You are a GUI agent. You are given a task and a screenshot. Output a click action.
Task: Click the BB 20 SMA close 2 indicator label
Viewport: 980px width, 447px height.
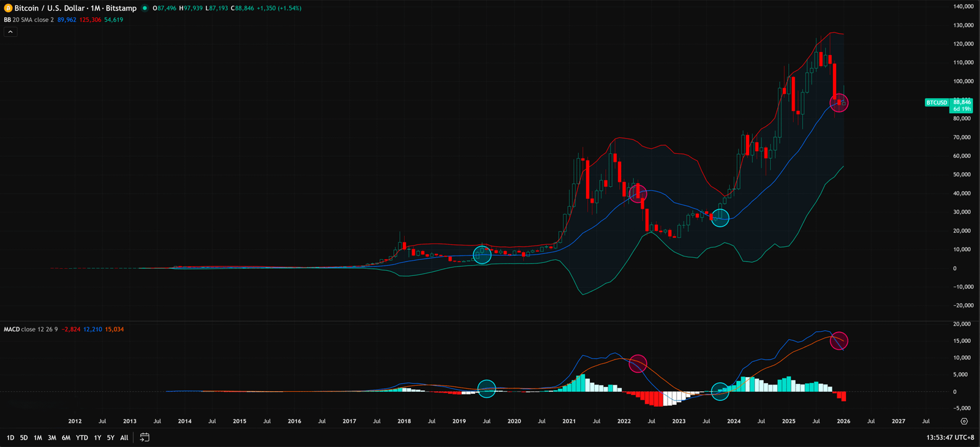click(x=29, y=20)
